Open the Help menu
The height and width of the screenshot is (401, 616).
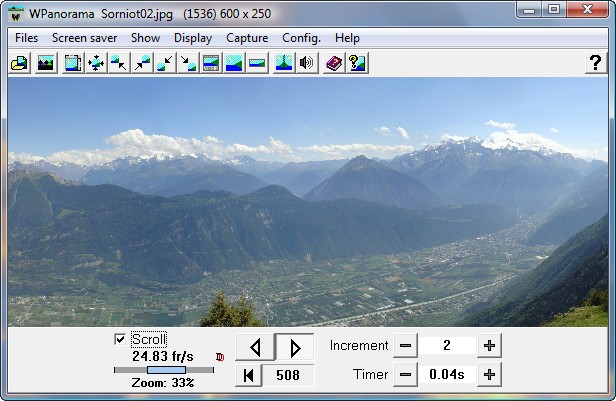[347, 38]
